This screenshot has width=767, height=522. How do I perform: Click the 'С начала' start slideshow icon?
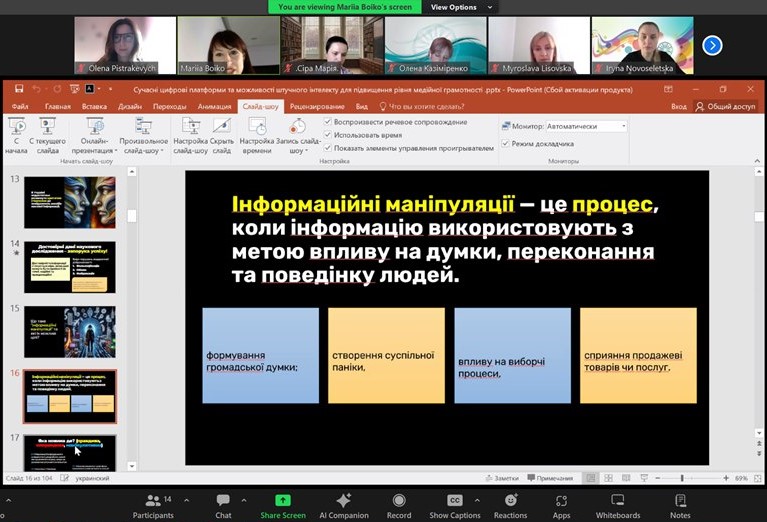(16, 127)
